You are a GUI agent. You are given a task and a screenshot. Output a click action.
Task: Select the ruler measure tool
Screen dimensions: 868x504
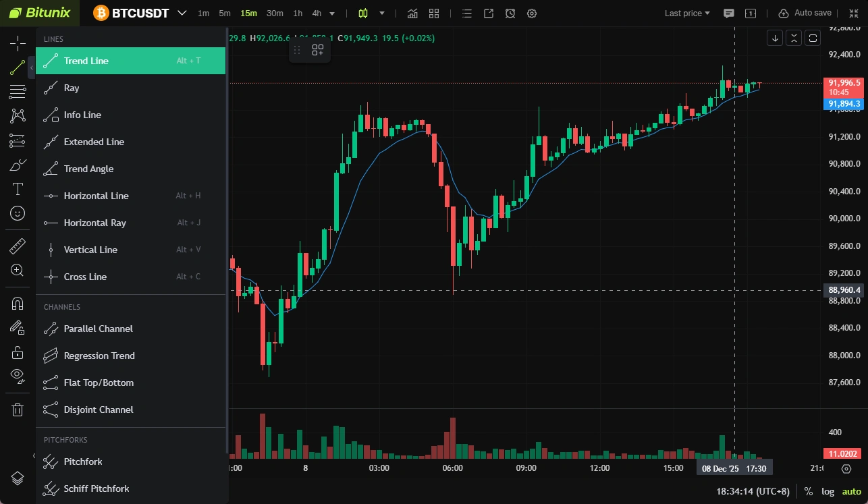18,246
